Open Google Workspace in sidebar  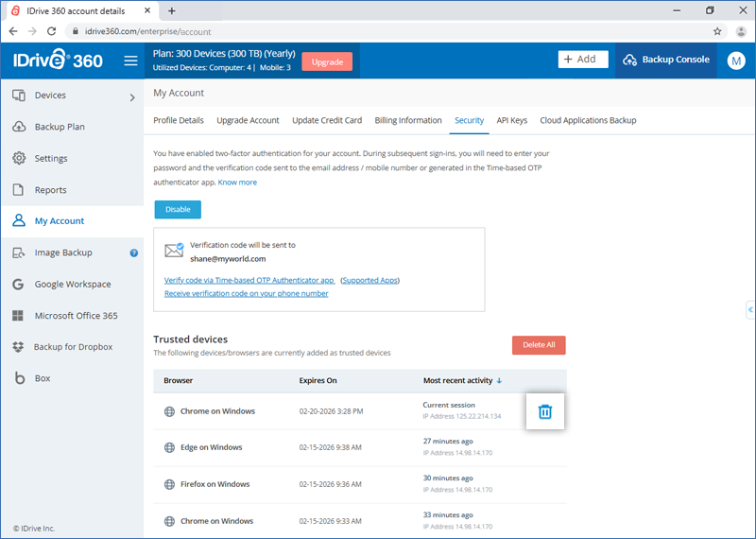[72, 285]
